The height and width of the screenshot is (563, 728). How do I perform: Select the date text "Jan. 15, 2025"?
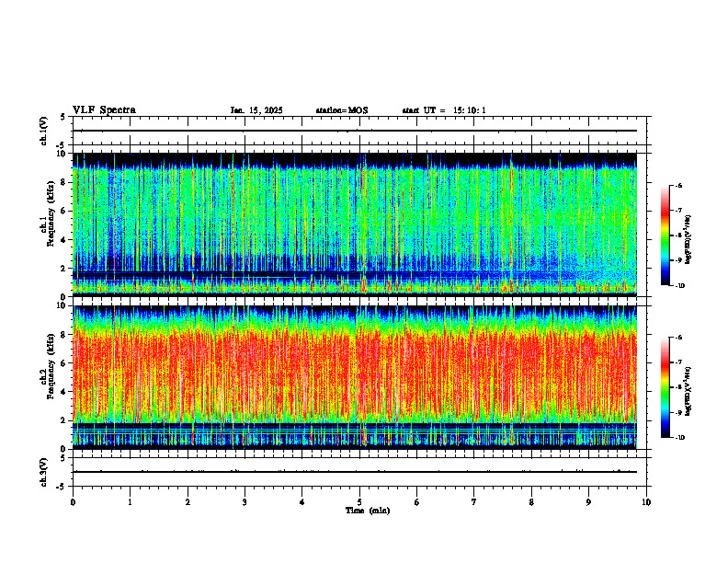point(256,110)
